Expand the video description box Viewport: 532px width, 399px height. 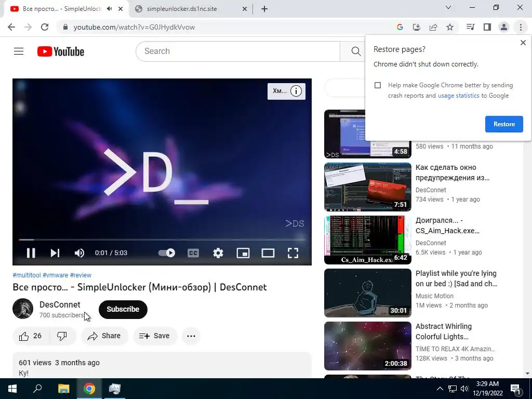pyautogui.click(x=162, y=365)
